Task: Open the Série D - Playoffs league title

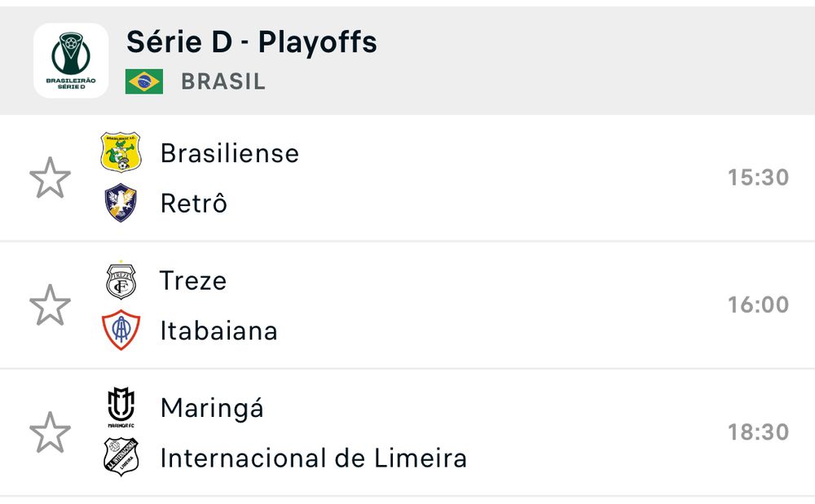Action: (x=252, y=42)
